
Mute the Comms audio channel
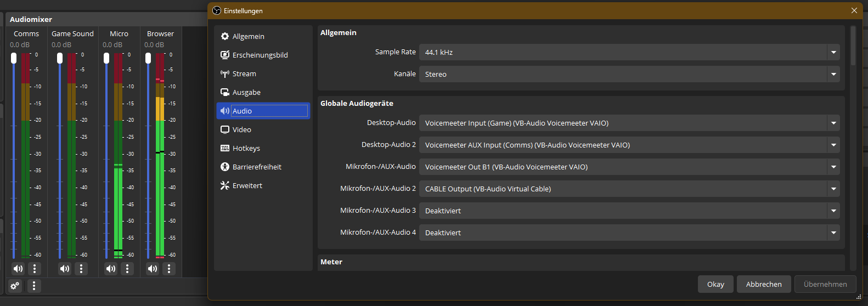(18, 269)
